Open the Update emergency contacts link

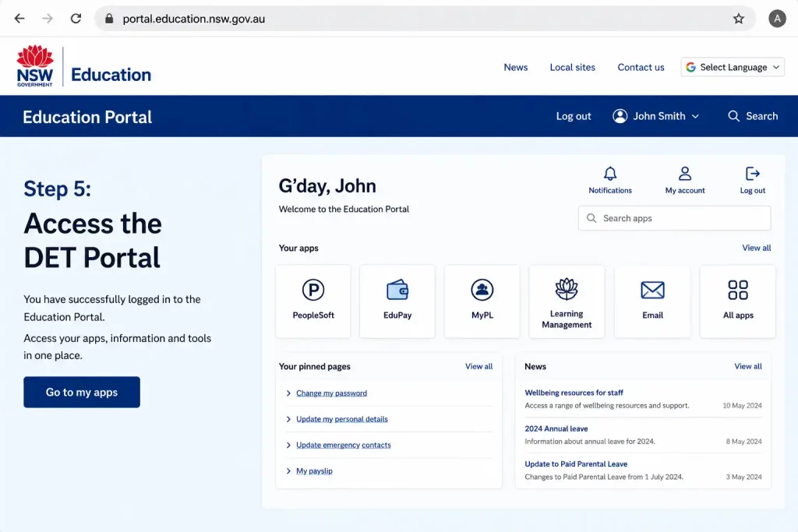point(343,445)
